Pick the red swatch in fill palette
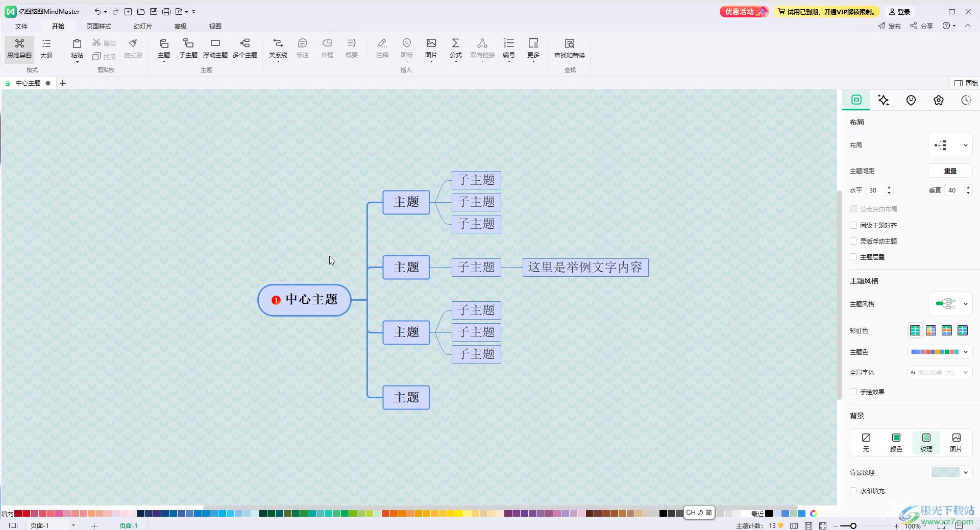This screenshot has height=530, width=980. (26, 514)
